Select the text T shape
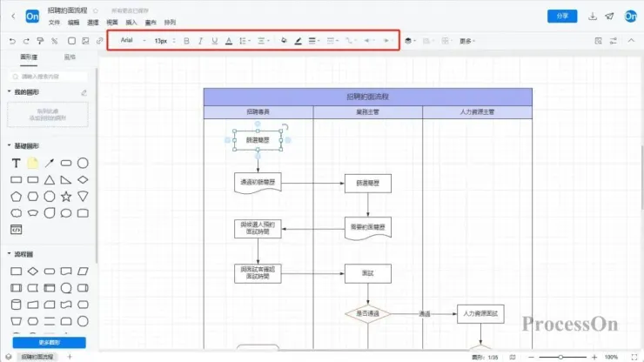Screen dimensions: 644x362 (x=16, y=163)
